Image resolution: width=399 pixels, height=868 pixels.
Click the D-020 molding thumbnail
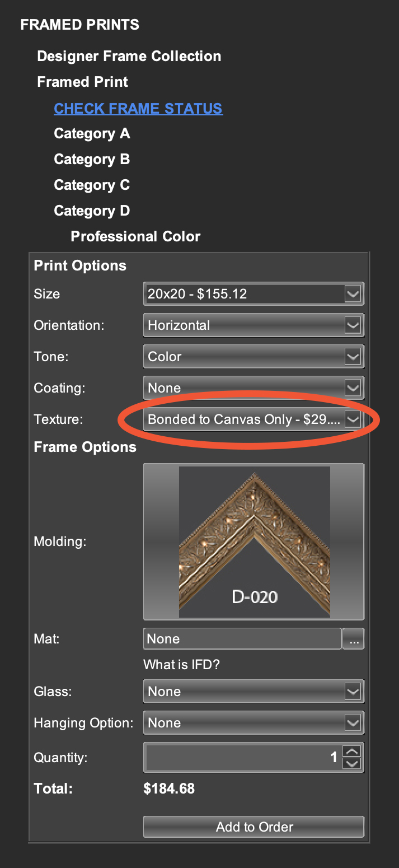click(x=254, y=542)
